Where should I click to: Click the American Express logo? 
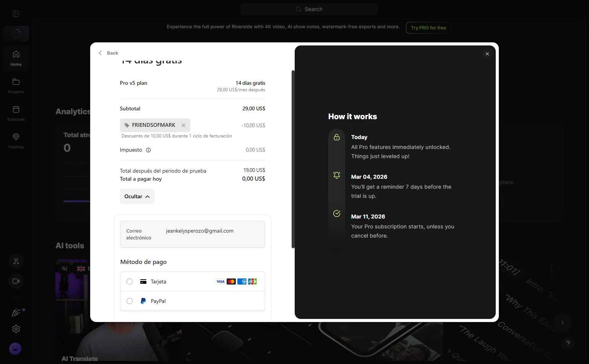[x=242, y=281]
